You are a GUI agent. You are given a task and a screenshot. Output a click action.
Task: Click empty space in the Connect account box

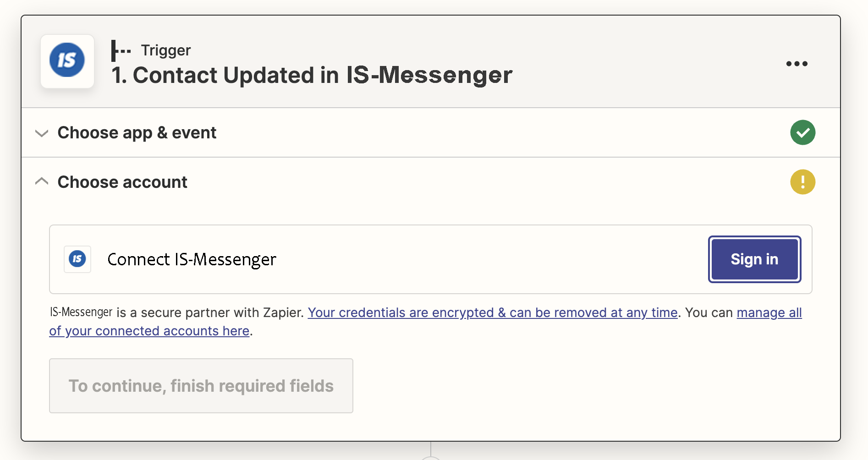point(458,259)
